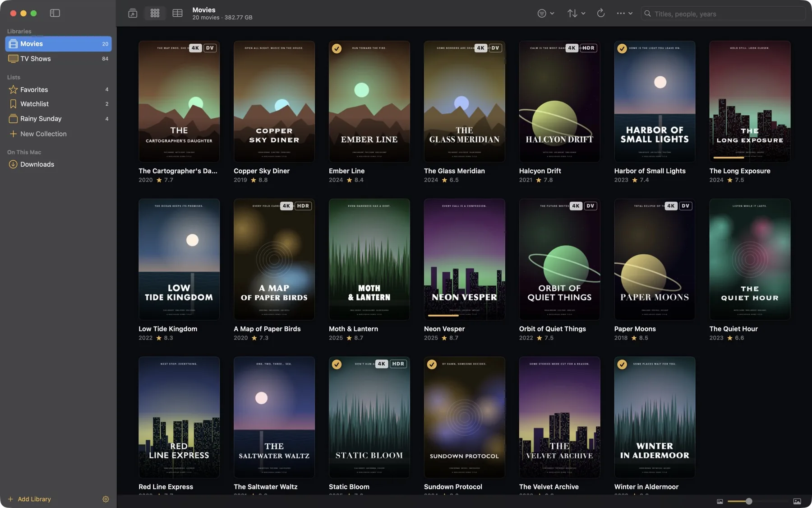Click the DV badge on The Glass Meridian
Image resolution: width=812 pixels, height=508 pixels.
pyautogui.click(x=495, y=48)
